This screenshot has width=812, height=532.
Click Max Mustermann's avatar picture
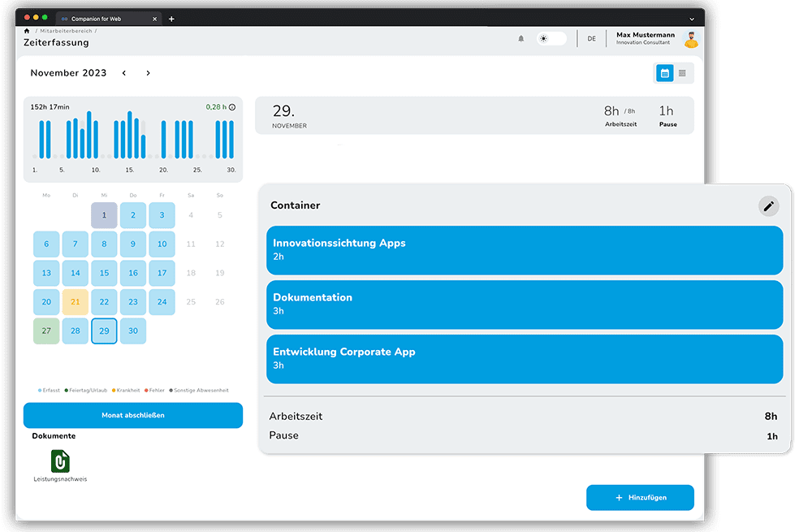tap(691, 39)
